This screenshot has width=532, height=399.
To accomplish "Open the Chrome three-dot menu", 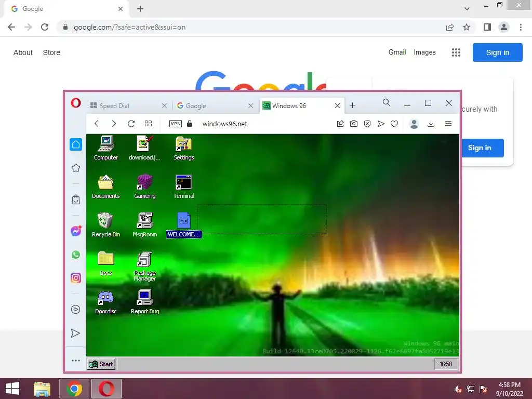I will 521,27.
